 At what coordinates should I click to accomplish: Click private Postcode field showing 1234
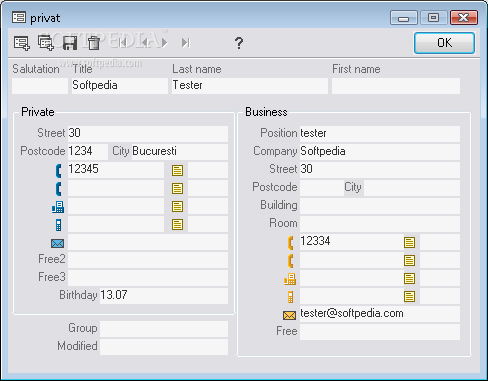coord(88,152)
